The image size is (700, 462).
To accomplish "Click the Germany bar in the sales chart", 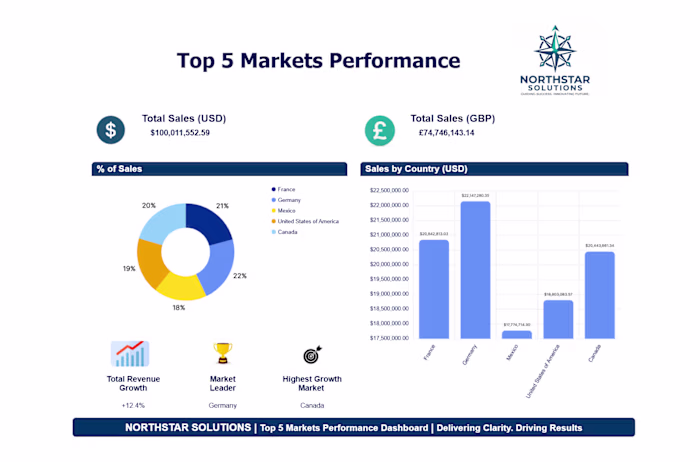I will (x=475, y=270).
